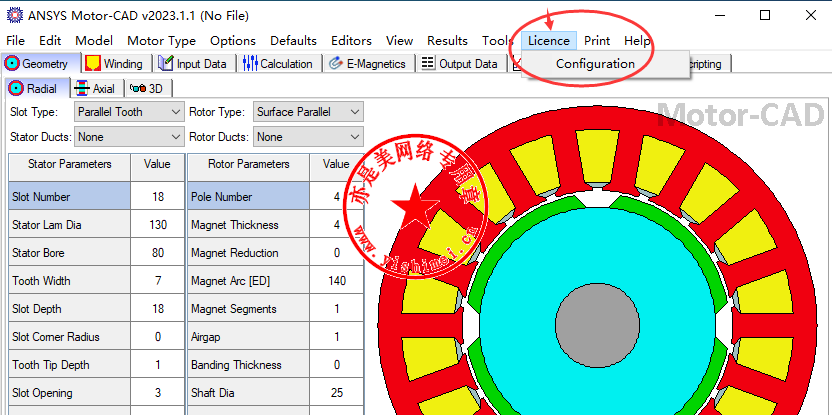
Task: Edit the Stator Bore value 80
Action: point(158,253)
